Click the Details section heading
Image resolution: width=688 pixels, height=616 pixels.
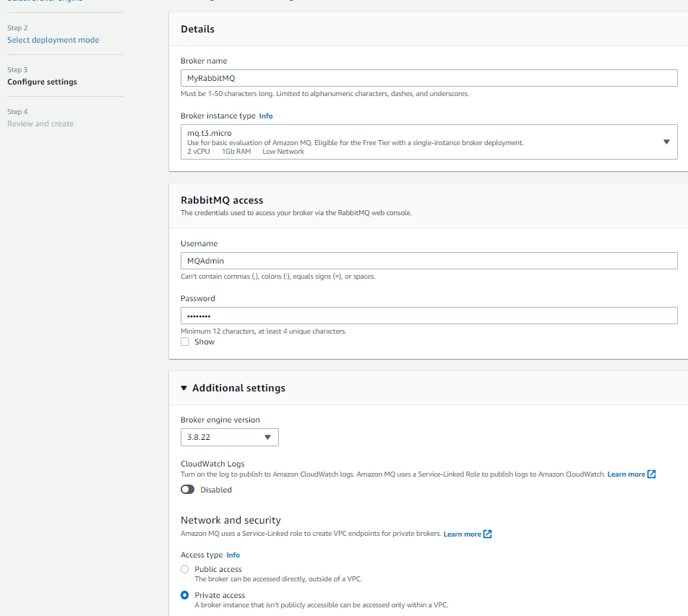[197, 29]
